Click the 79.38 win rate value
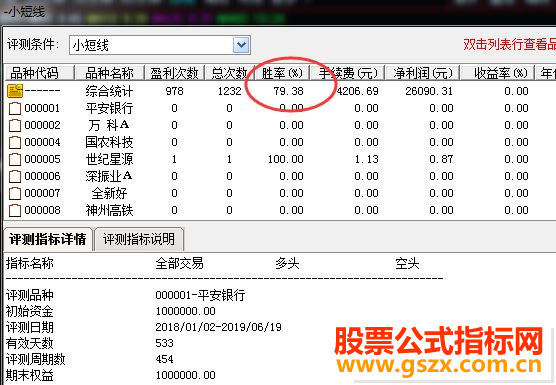556x385 pixels. 288,91
